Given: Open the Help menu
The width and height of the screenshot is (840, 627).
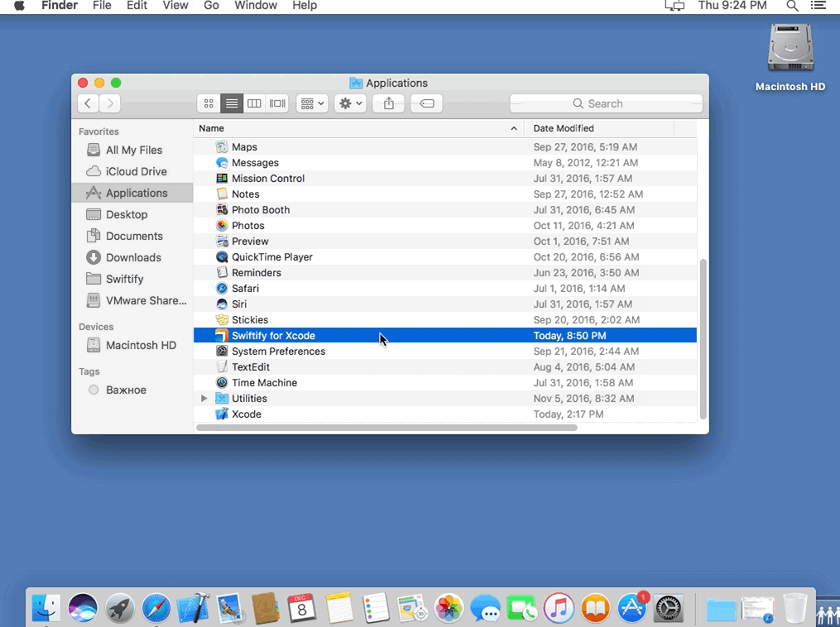Looking at the screenshot, I should point(305,5).
